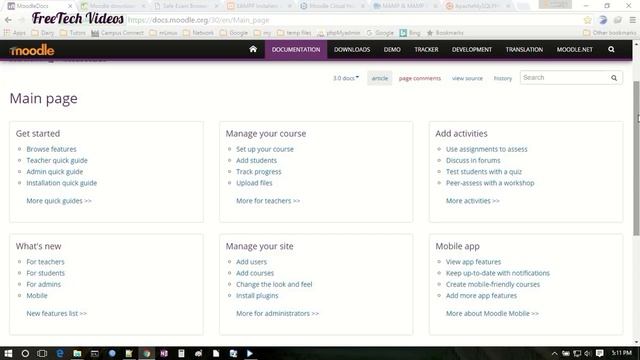
Task: Click the Moodle logo
Action: (32, 50)
